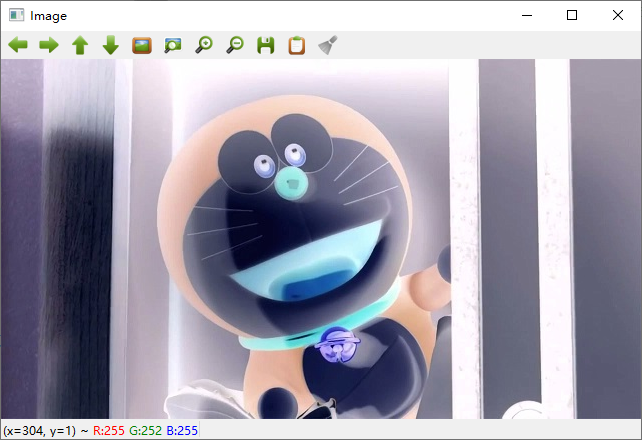The height and width of the screenshot is (440, 642).
Task: Fit the image to the window
Action: coord(173,45)
